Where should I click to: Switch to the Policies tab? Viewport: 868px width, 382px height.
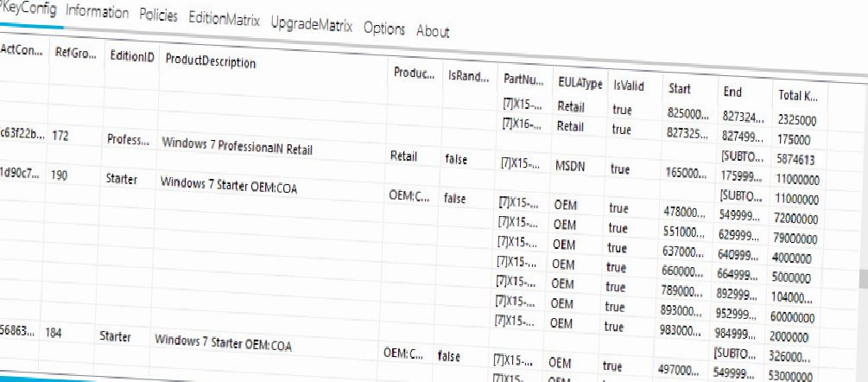(x=158, y=16)
